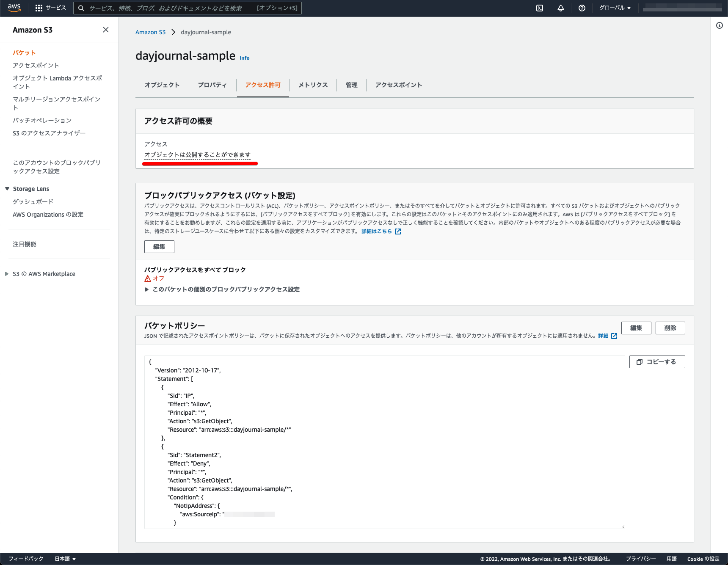
Task: Switch to the オブジェクト tab
Action: pyautogui.click(x=162, y=85)
